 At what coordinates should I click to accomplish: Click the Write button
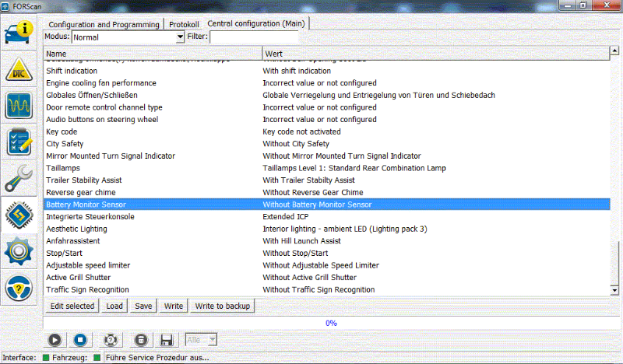click(174, 306)
